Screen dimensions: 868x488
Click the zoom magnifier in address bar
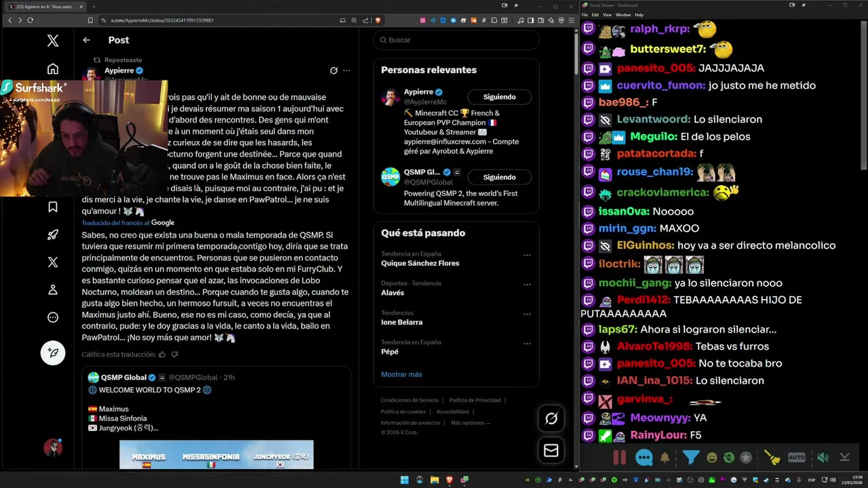pos(354,20)
